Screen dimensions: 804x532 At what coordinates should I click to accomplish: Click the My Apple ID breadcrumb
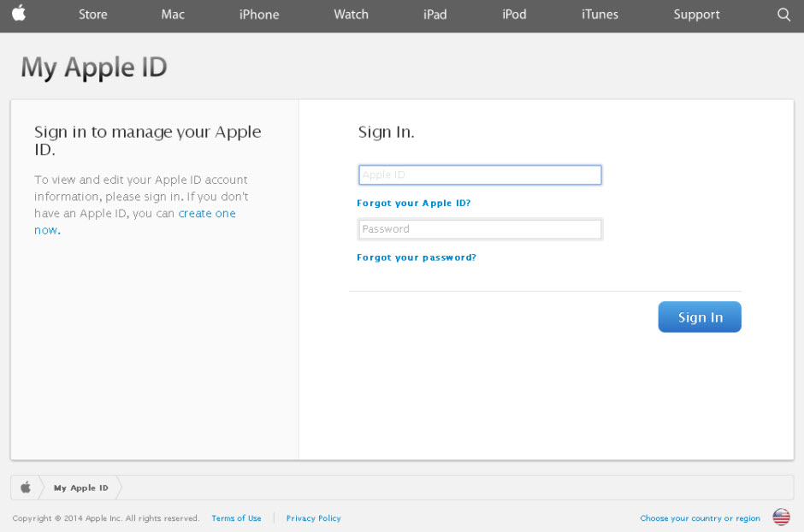point(81,488)
